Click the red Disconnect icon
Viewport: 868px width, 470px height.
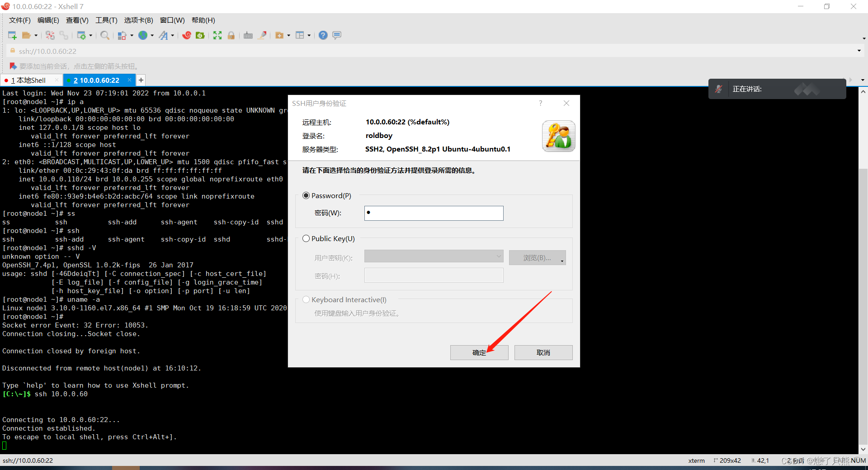click(x=50, y=35)
